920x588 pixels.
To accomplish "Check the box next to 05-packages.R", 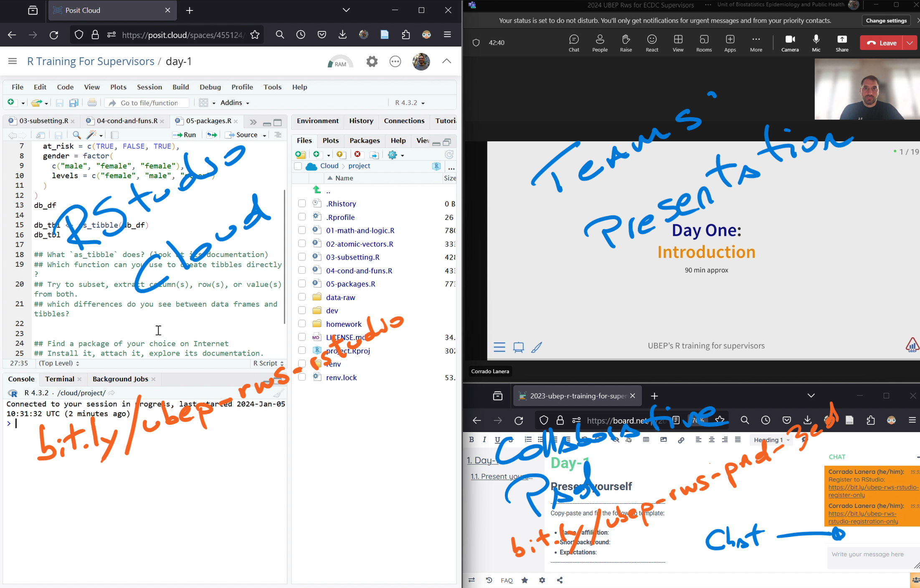I will click(302, 284).
